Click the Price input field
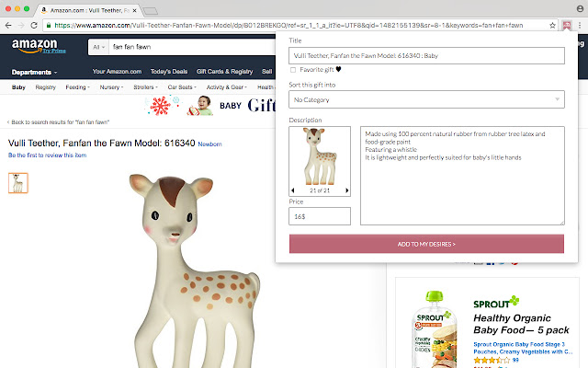 (320, 216)
